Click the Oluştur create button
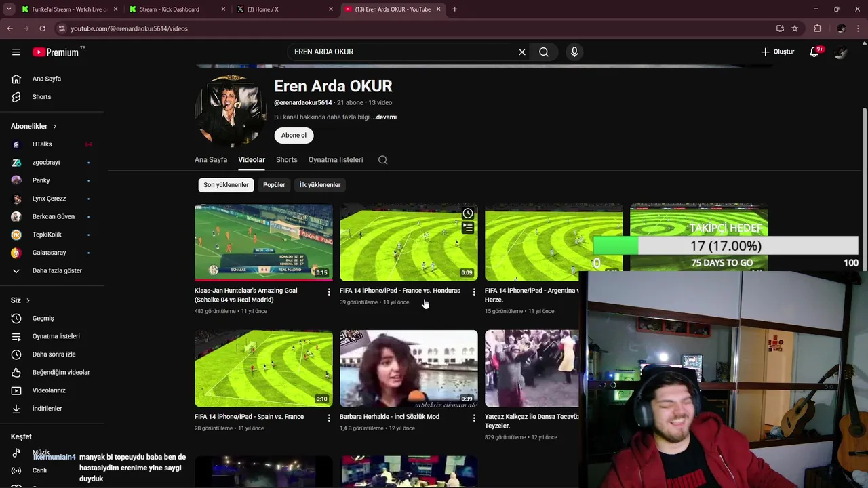Viewport: 868px width, 488px height. coord(778,52)
